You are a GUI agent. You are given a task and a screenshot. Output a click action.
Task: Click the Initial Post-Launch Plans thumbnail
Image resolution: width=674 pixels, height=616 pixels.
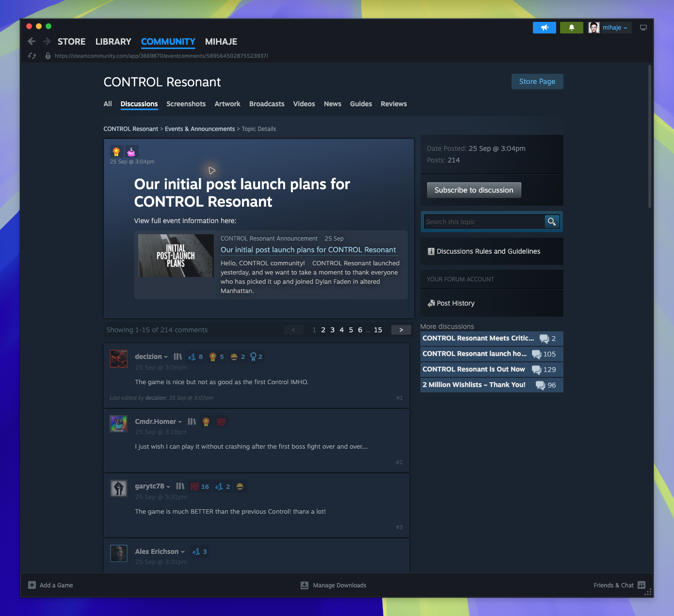(x=176, y=256)
